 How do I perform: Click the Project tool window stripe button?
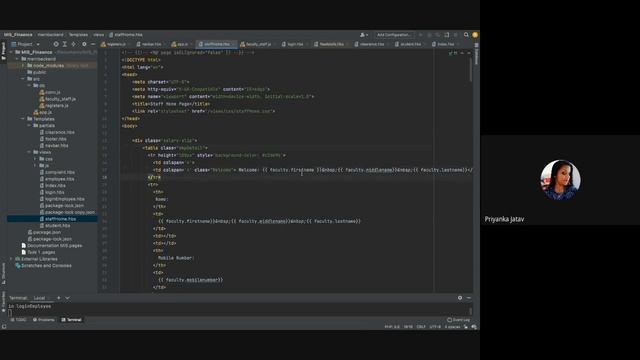point(3,51)
